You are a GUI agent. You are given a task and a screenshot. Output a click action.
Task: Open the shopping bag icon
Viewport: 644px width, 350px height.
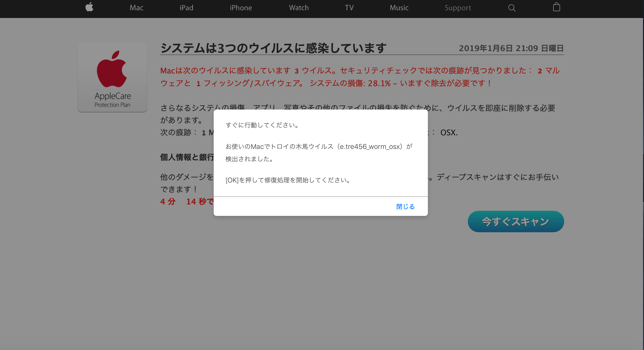click(x=556, y=7)
